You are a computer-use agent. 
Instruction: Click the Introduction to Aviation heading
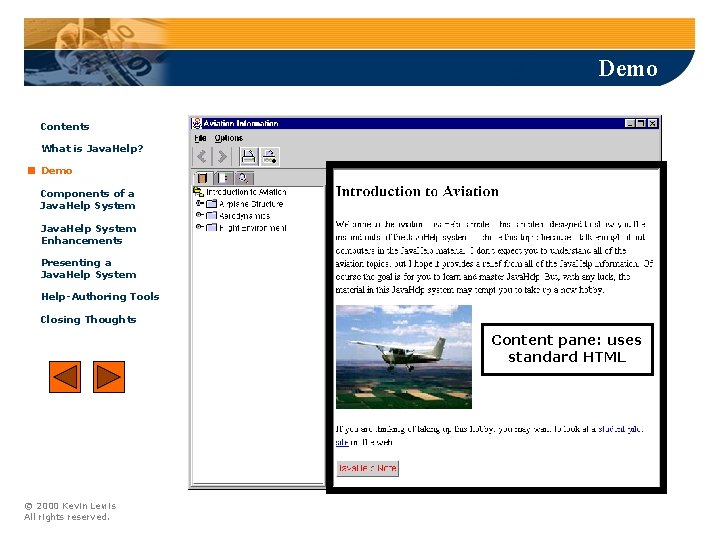tap(417, 191)
